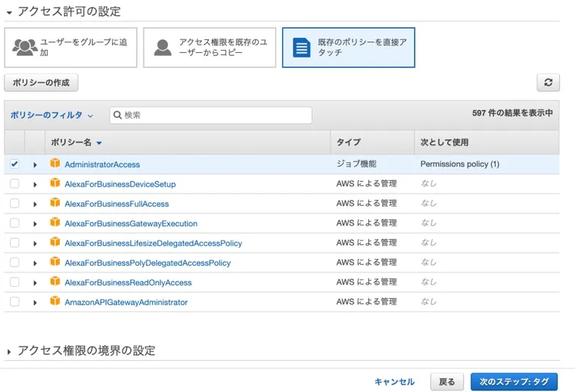The width and height of the screenshot is (575, 392).
Task: Check the AlexaForBusinessGatewayExecution checkbox
Action: [x=14, y=223]
